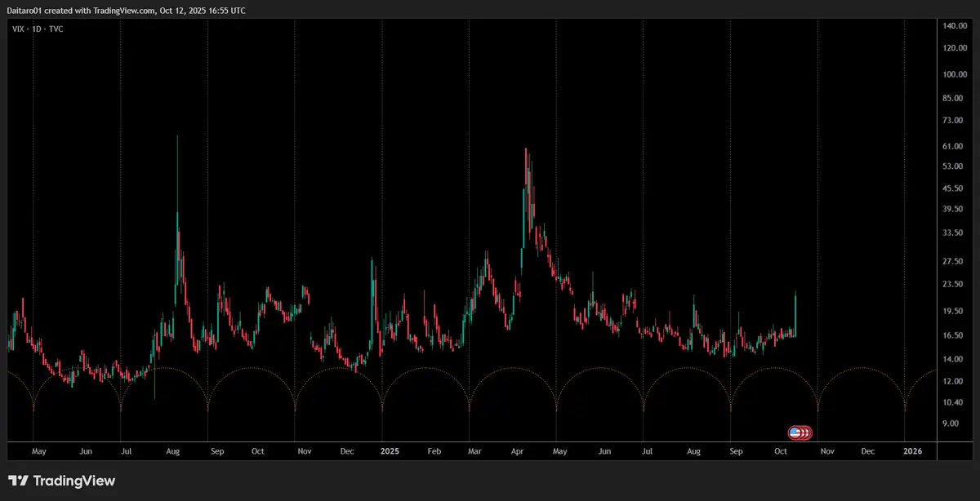Click the 14.00 price axis label
The width and height of the screenshot is (980, 501).
(953, 359)
